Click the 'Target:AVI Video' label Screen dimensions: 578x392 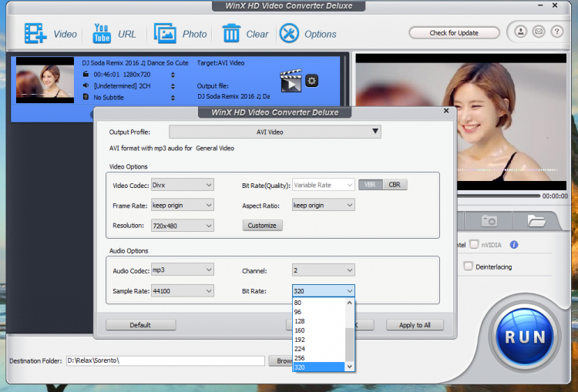click(220, 63)
